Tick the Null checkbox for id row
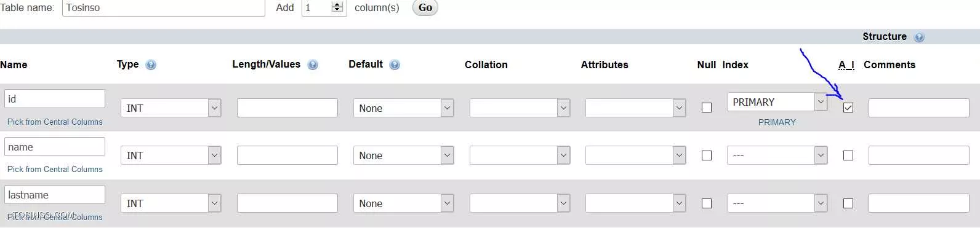Image resolution: width=980 pixels, height=228 pixels. tap(707, 108)
